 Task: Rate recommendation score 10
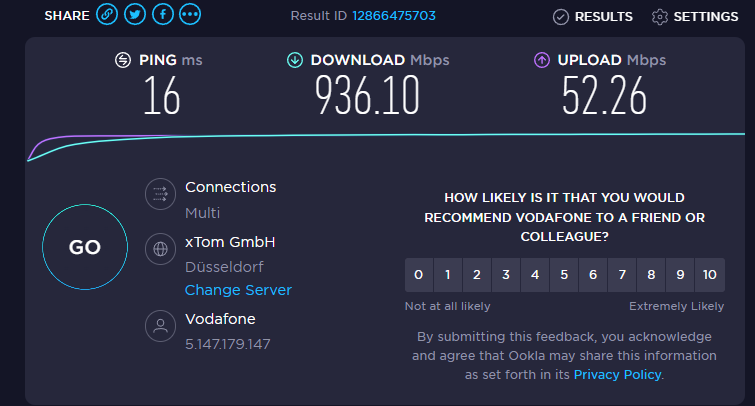pyautogui.click(x=710, y=275)
